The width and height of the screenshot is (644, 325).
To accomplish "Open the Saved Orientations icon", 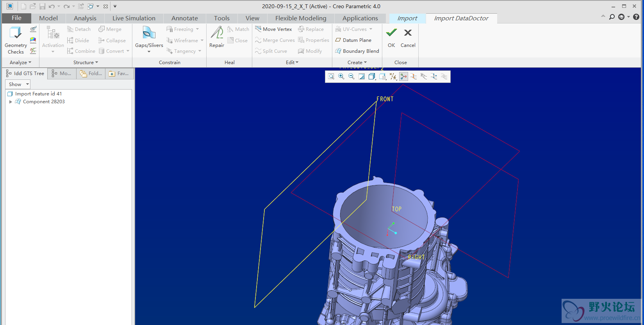I will pos(383,77).
